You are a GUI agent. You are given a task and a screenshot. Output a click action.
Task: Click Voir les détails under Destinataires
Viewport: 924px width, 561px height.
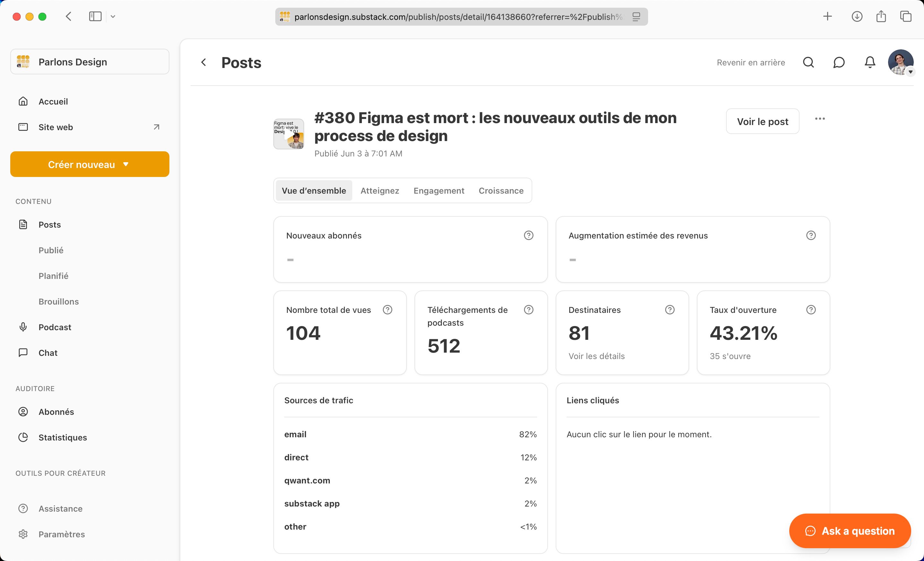tap(597, 356)
